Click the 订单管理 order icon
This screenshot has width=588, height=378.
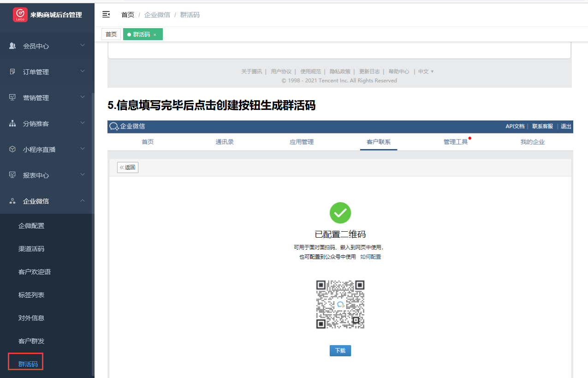[12, 72]
